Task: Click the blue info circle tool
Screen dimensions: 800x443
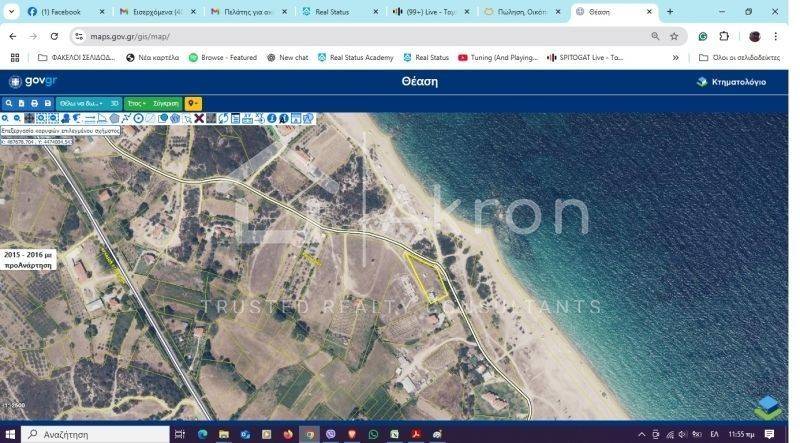Action: [271, 118]
